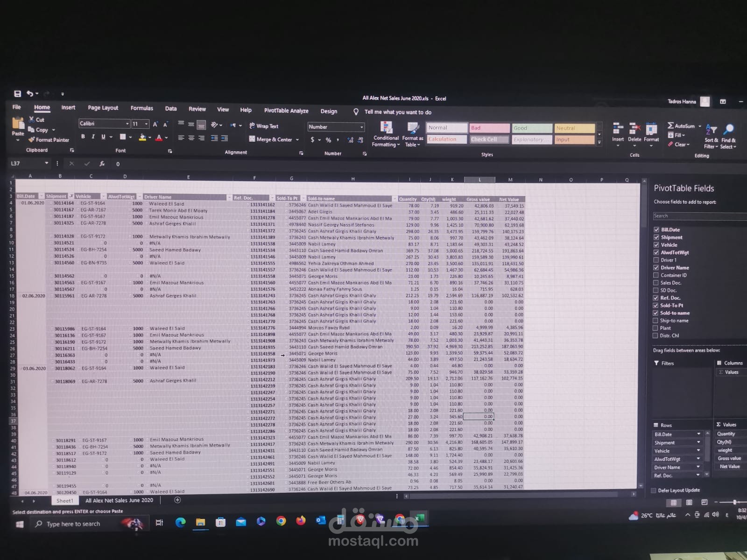The image size is (747, 560).
Task: Apply the red Font Color
Action: 159,138
